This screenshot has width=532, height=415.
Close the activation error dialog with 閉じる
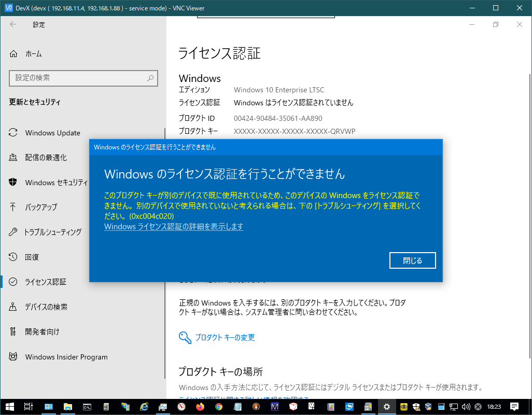pyautogui.click(x=412, y=260)
